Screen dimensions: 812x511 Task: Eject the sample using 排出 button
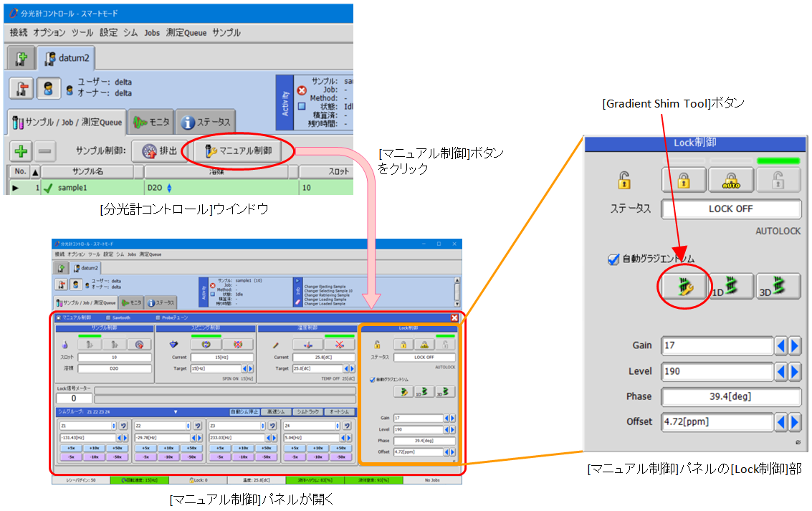[159, 152]
